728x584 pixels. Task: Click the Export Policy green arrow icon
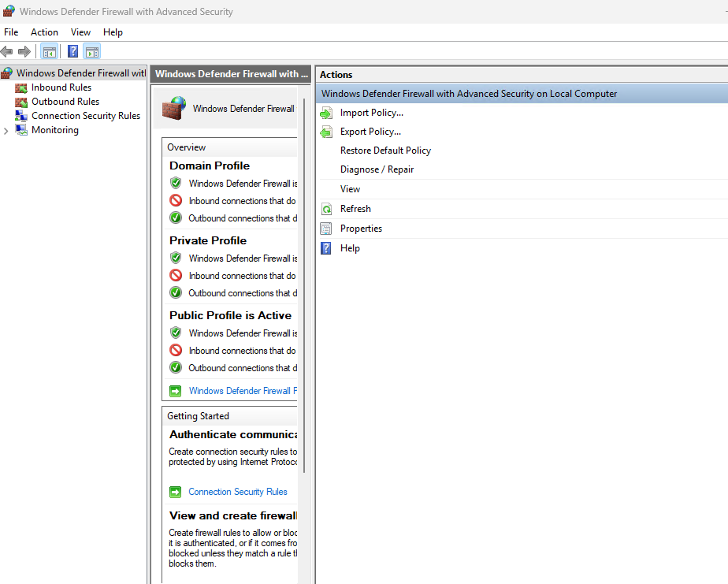[326, 132]
